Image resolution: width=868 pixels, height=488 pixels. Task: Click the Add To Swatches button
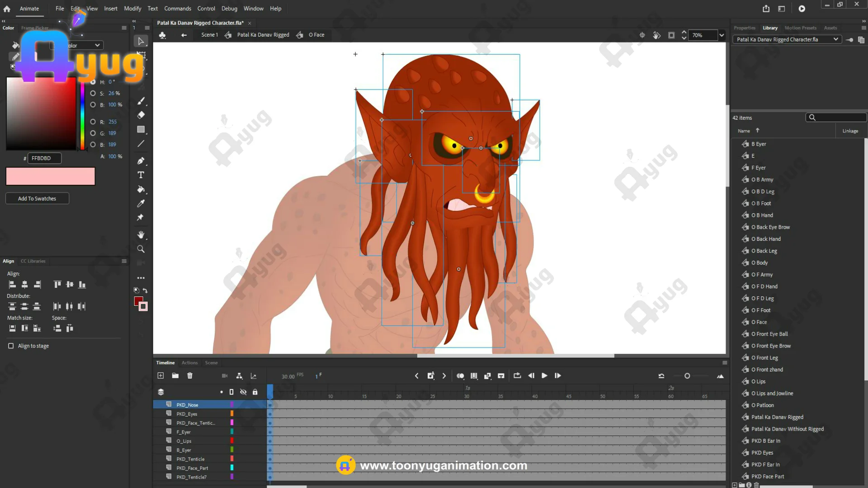tap(37, 198)
